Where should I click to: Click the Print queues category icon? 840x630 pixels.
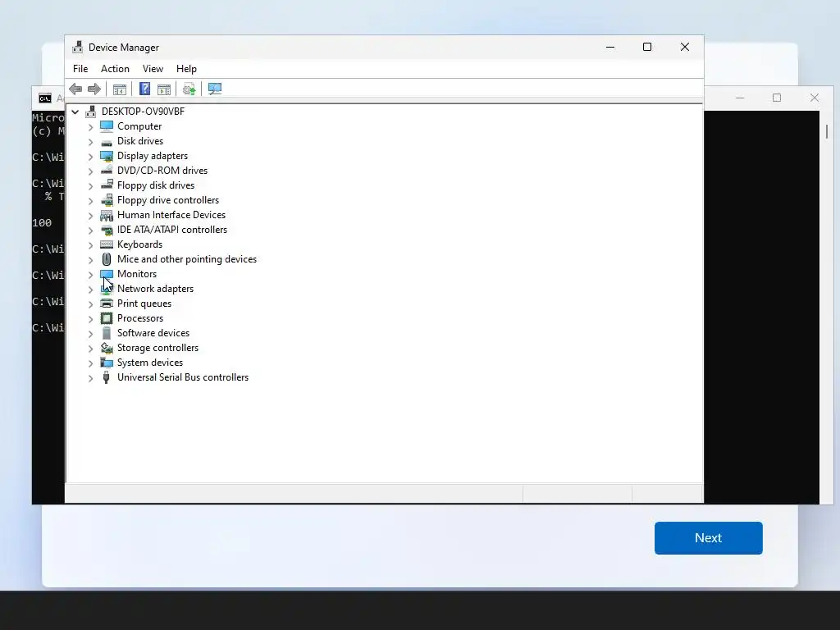tap(107, 304)
